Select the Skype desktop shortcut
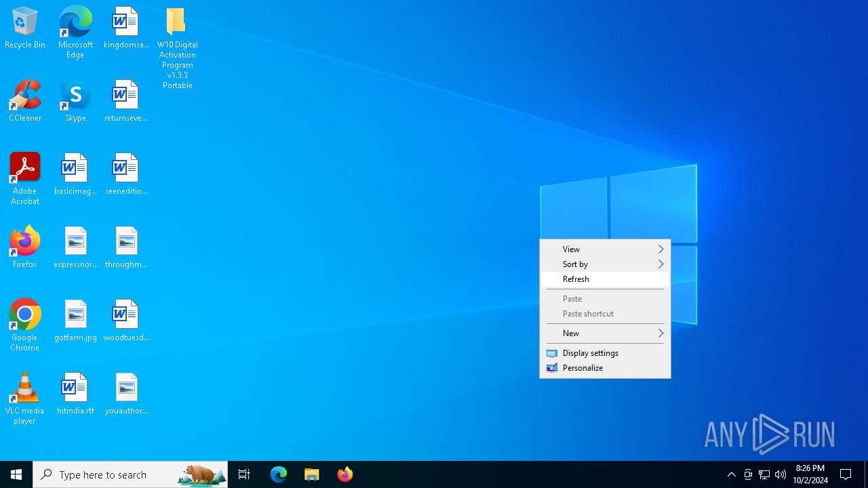868x488 pixels. [75, 102]
